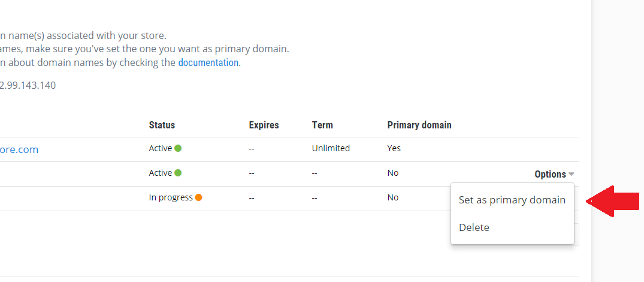Choose Set as primary domain

(512, 200)
